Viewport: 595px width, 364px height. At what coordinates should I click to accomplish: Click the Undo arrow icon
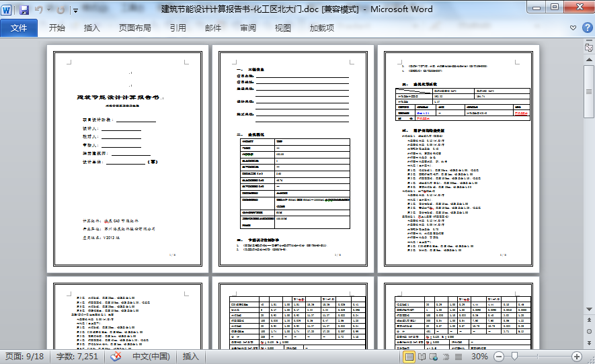(x=38, y=10)
